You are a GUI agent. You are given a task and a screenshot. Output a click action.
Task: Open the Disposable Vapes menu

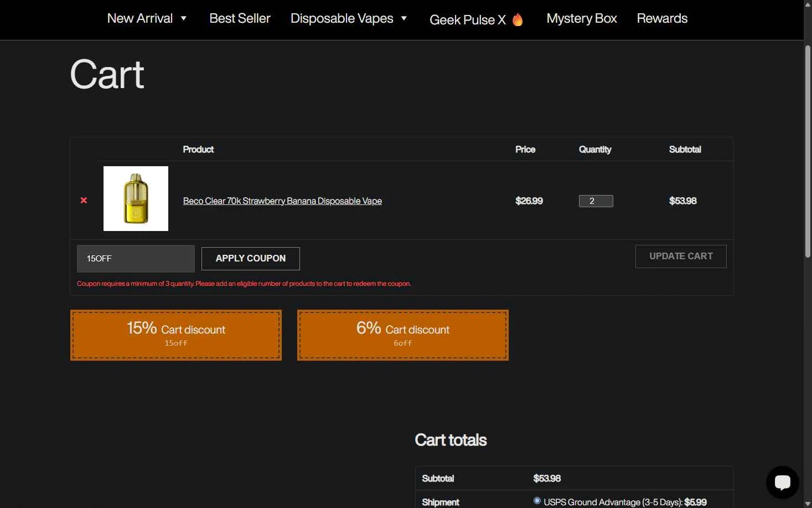point(342,18)
